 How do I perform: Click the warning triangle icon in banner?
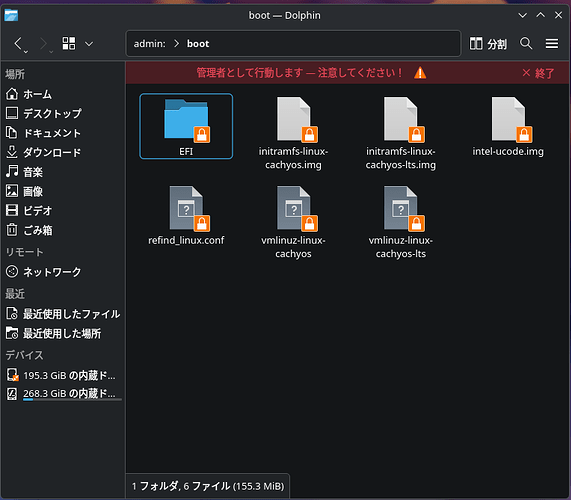pyautogui.click(x=420, y=73)
